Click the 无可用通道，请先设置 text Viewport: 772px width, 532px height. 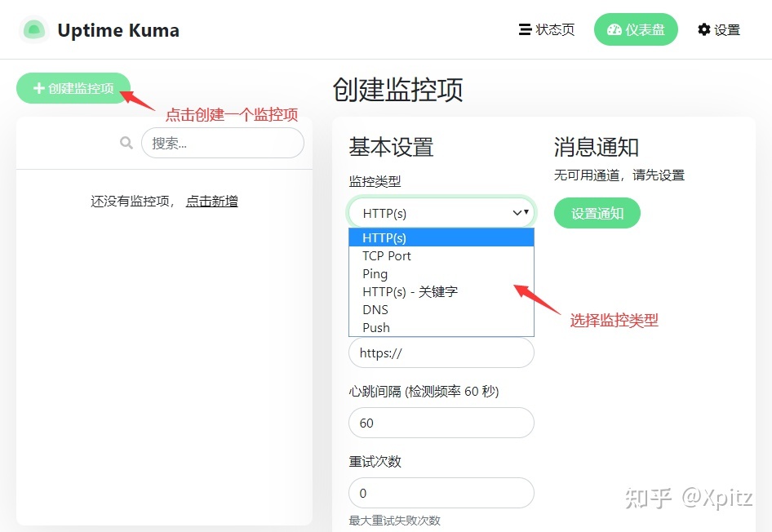[x=619, y=175]
